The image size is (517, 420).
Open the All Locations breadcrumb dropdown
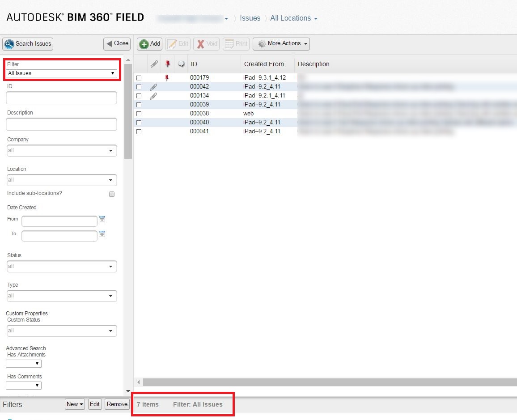293,18
